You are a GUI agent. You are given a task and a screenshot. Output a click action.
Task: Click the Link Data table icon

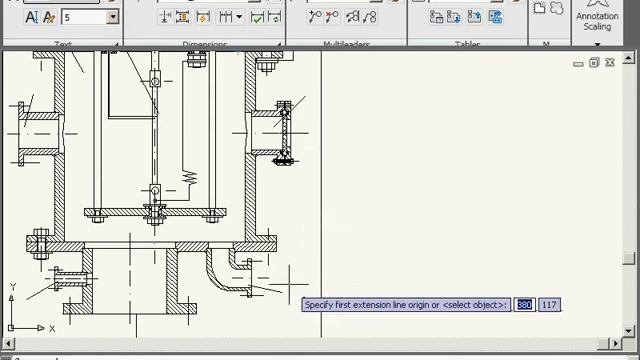(x=436, y=17)
